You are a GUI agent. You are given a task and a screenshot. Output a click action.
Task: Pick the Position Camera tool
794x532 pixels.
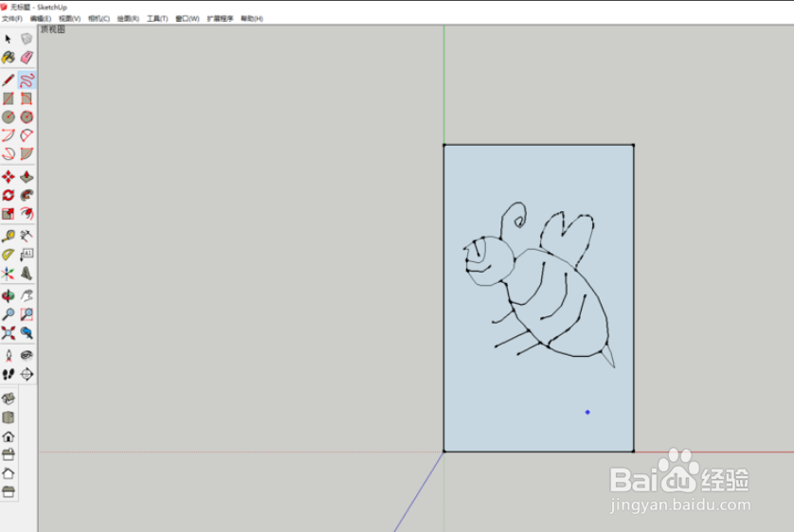click(9, 356)
